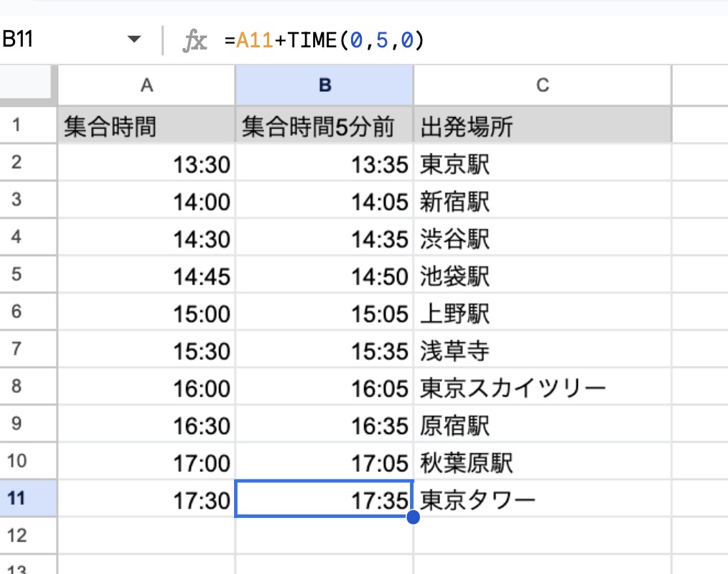The height and width of the screenshot is (574, 728).
Task: Open the name box dropdown arrow
Action: click(134, 40)
